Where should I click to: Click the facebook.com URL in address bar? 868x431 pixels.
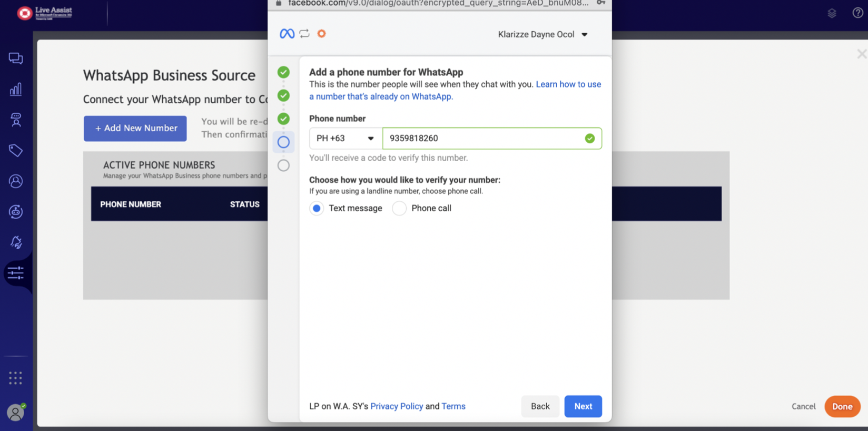click(x=438, y=3)
